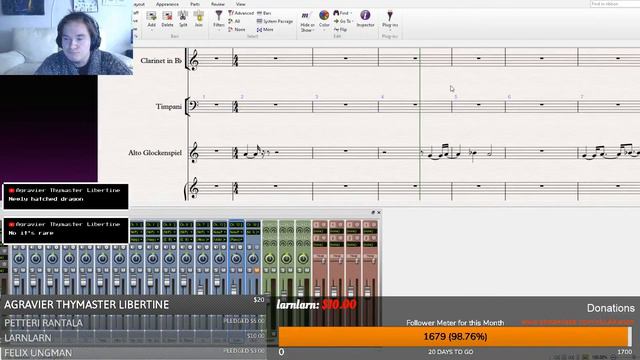
Task: Select Bars in the Select group
Action: [264, 13]
